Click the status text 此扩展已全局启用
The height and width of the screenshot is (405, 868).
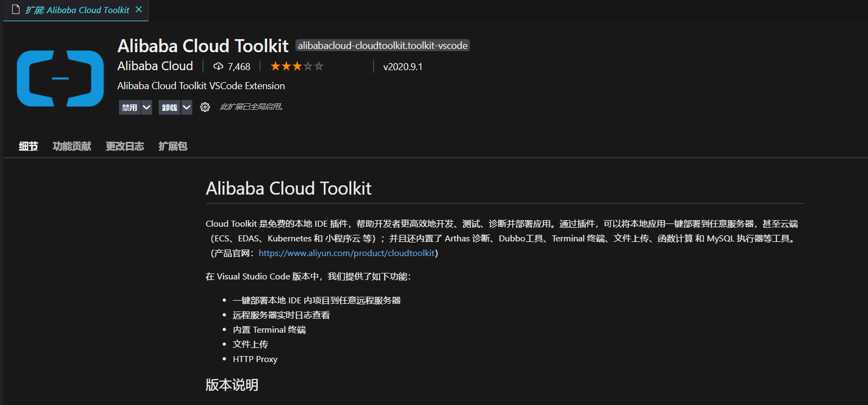point(251,107)
